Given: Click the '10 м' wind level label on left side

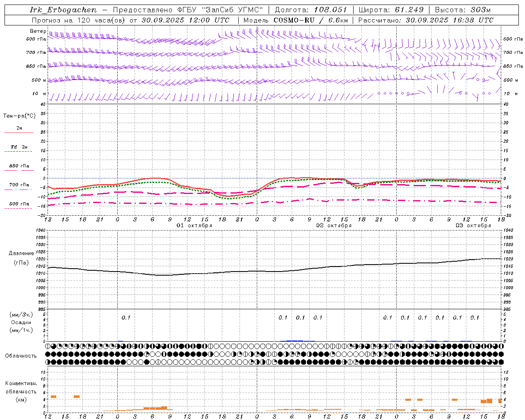Looking at the screenshot, I should tap(39, 94).
